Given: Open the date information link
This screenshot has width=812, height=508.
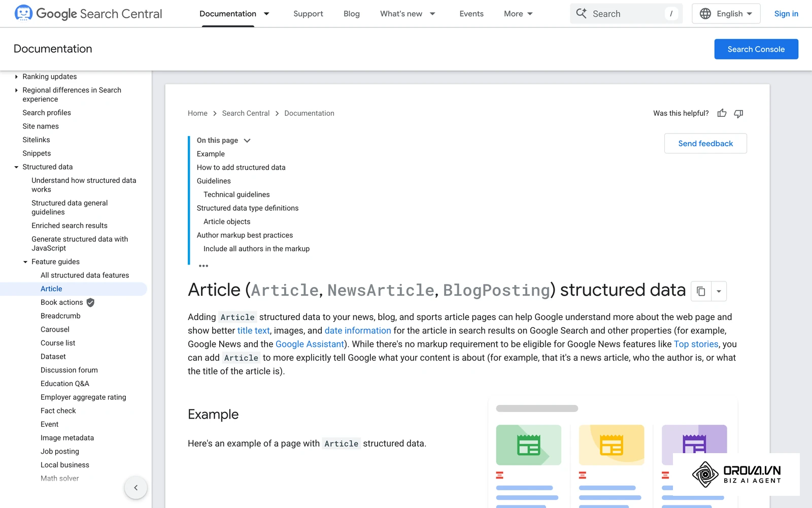Looking at the screenshot, I should coord(358,331).
